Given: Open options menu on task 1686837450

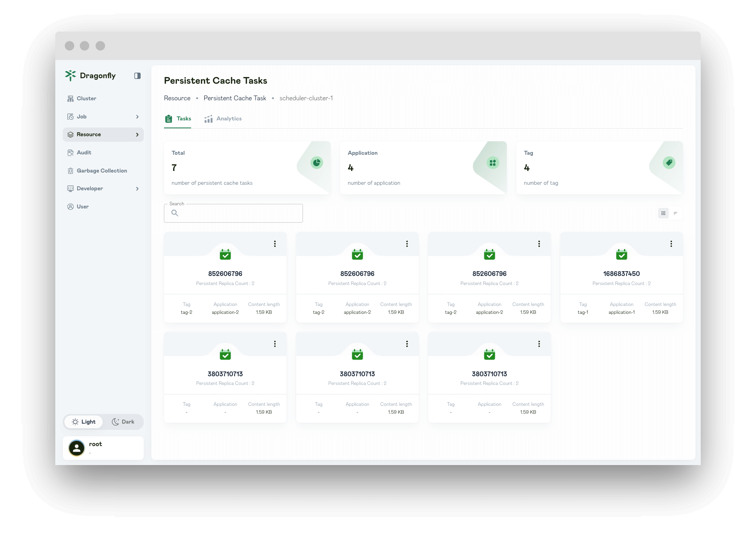Looking at the screenshot, I should pos(671,244).
